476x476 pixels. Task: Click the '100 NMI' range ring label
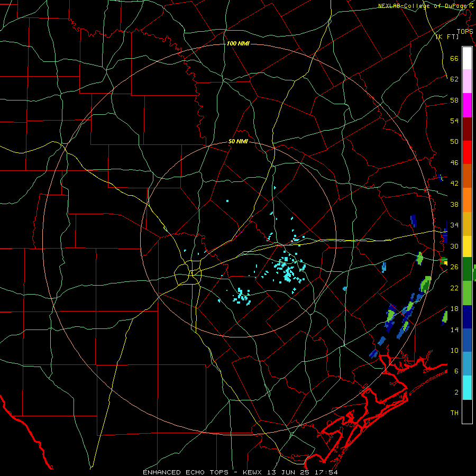[x=238, y=44]
